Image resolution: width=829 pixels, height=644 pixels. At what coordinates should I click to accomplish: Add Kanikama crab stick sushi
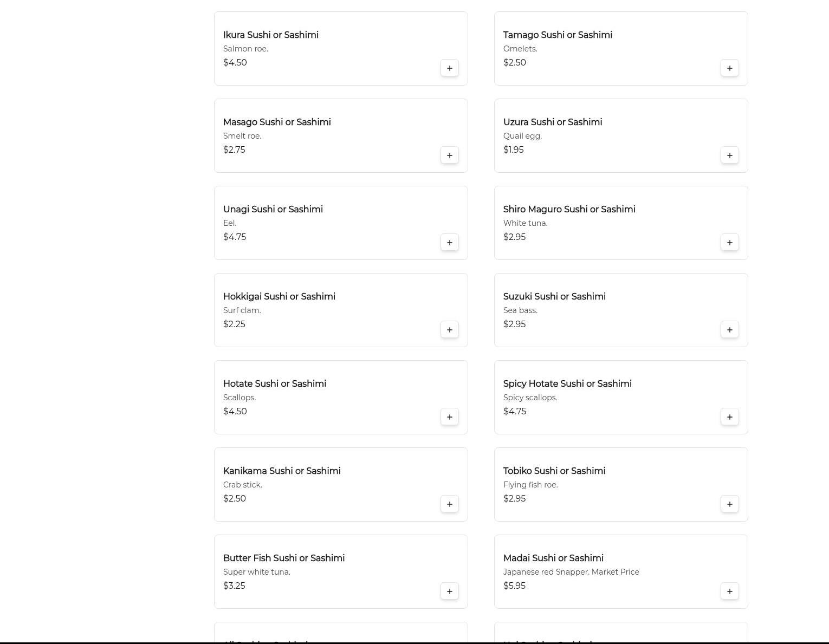449,504
